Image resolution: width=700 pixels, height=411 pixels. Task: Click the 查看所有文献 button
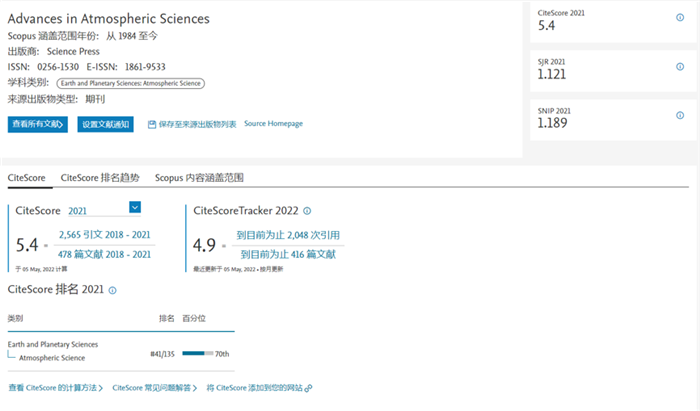coord(38,124)
